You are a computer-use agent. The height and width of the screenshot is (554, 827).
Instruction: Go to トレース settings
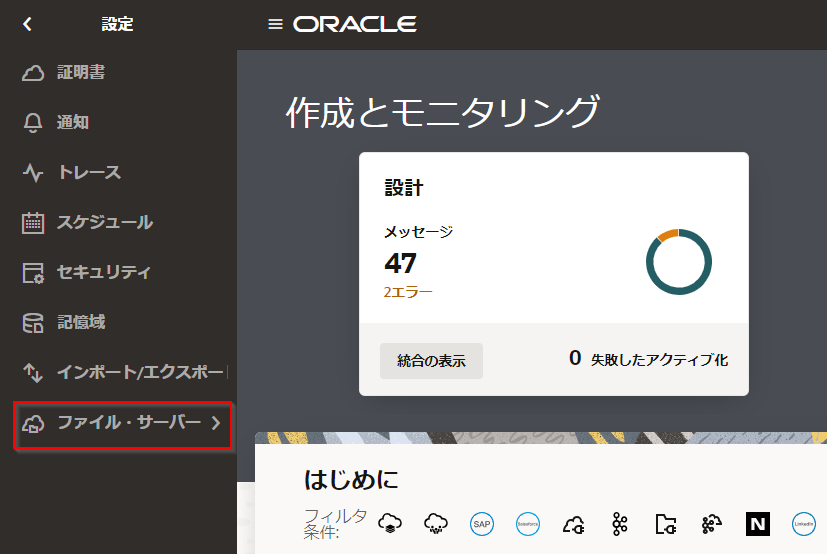coord(88,173)
